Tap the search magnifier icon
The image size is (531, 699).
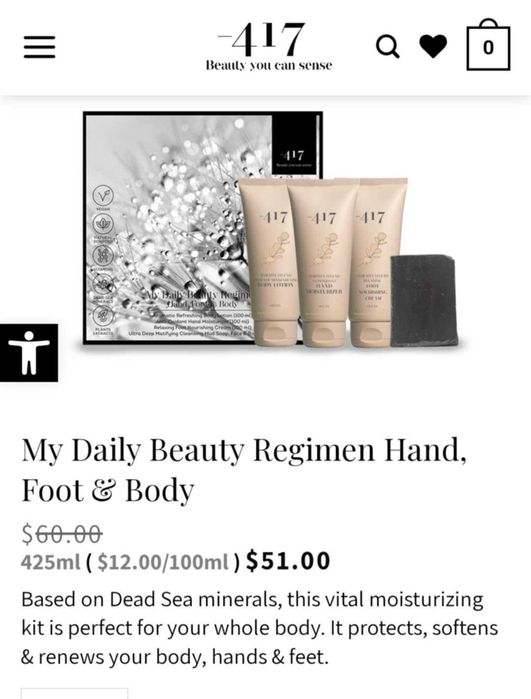(x=387, y=46)
